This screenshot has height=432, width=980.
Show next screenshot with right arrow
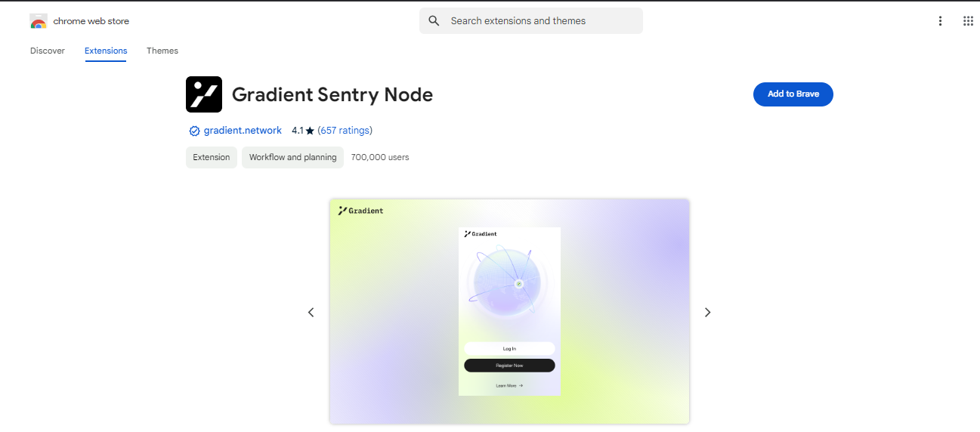tap(707, 312)
